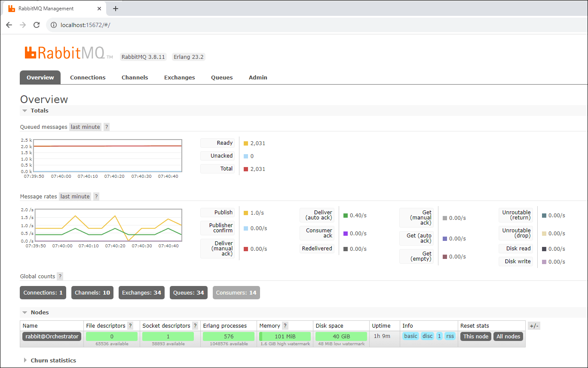Viewport: 588px width, 368px height.
Task: Click the help icon next to Queued messages
Action: coord(107,127)
